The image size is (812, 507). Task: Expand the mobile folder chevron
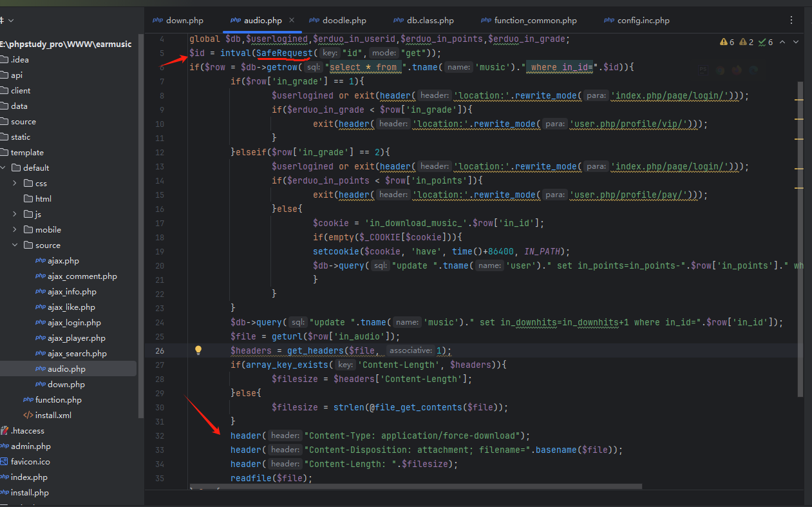[15, 229]
